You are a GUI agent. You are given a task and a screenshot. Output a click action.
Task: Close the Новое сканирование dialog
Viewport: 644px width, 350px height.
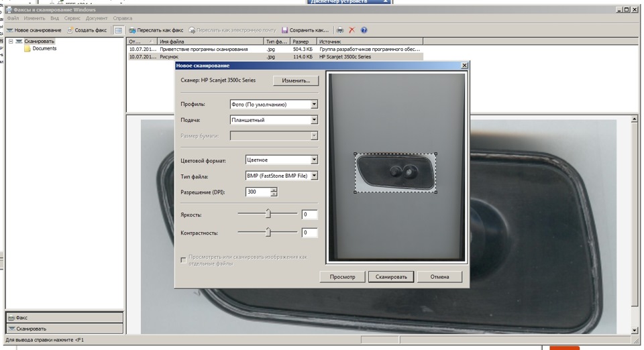[464, 66]
